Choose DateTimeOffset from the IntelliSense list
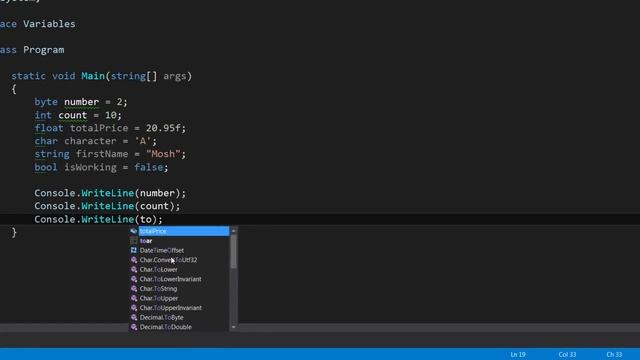This screenshot has width=640, height=360. [162, 250]
